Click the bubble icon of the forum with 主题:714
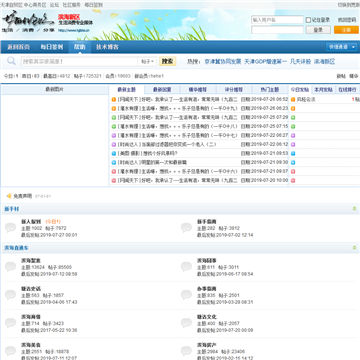The width and height of the screenshot is (360, 360). pos(10,323)
